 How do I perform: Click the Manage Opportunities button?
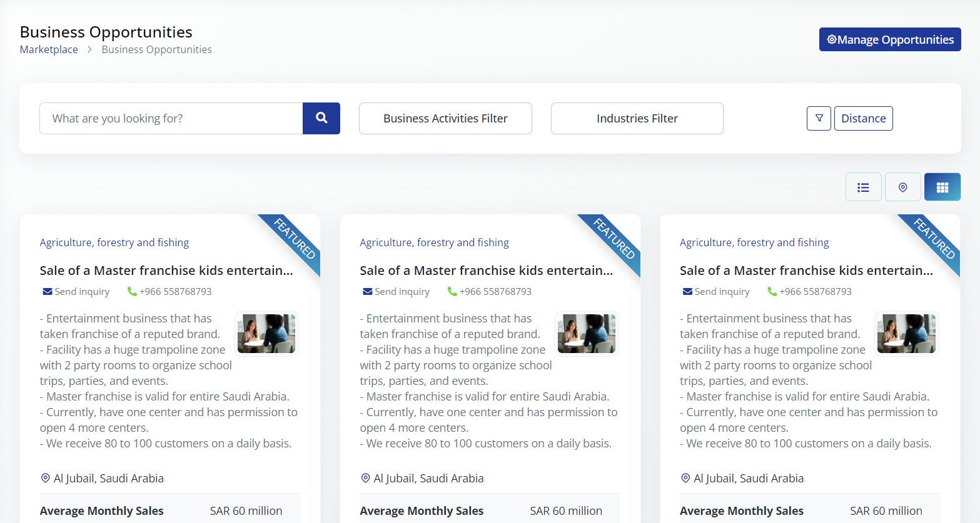pyautogui.click(x=889, y=39)
